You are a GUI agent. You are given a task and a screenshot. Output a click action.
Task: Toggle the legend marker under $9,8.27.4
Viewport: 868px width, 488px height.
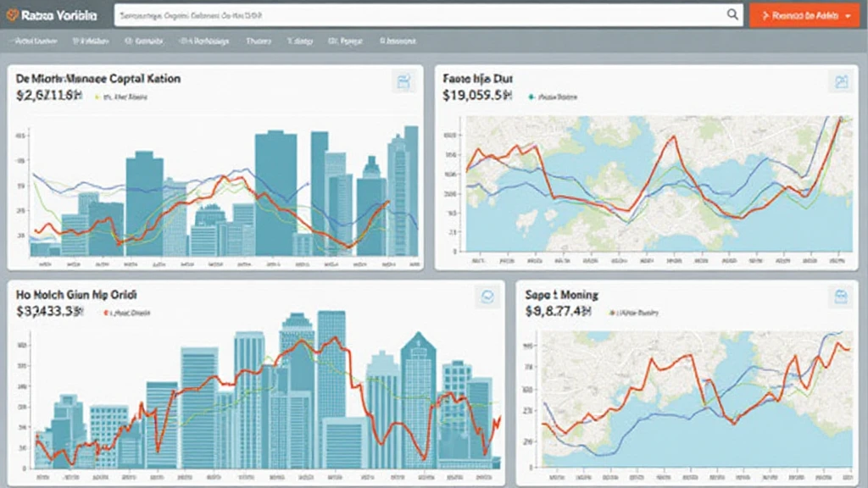(611, 313)
